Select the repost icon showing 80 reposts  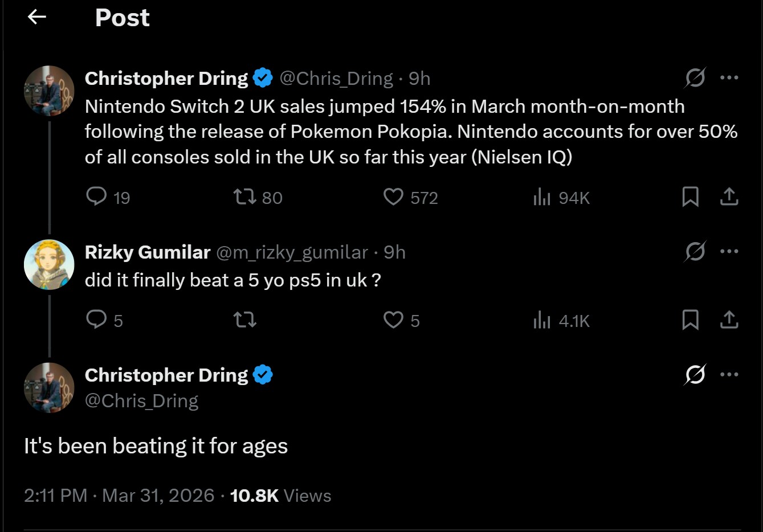pos(245,197)
